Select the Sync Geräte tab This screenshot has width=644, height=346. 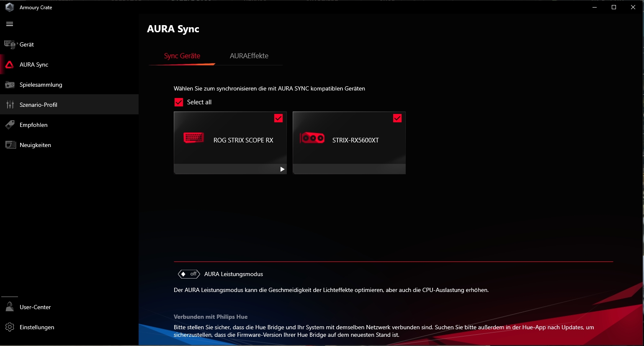click(x=182, y=56)
